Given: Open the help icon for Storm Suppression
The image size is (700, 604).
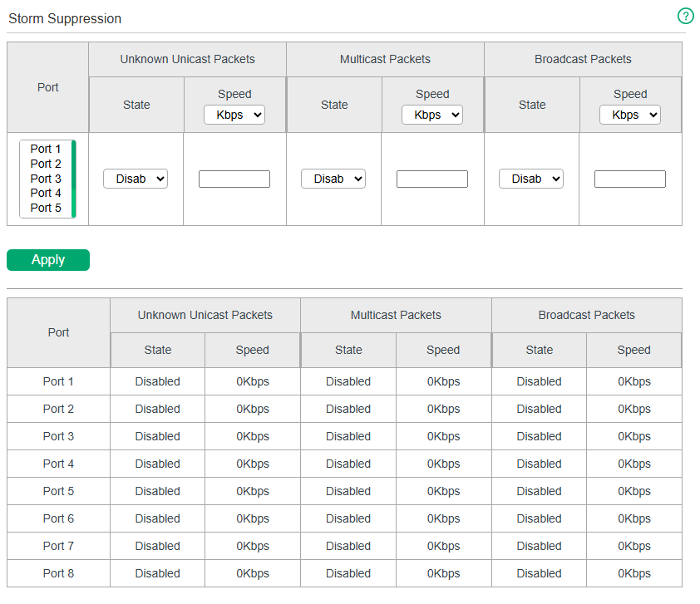Looking at the screenshot, I should click(x=685, y=16).
